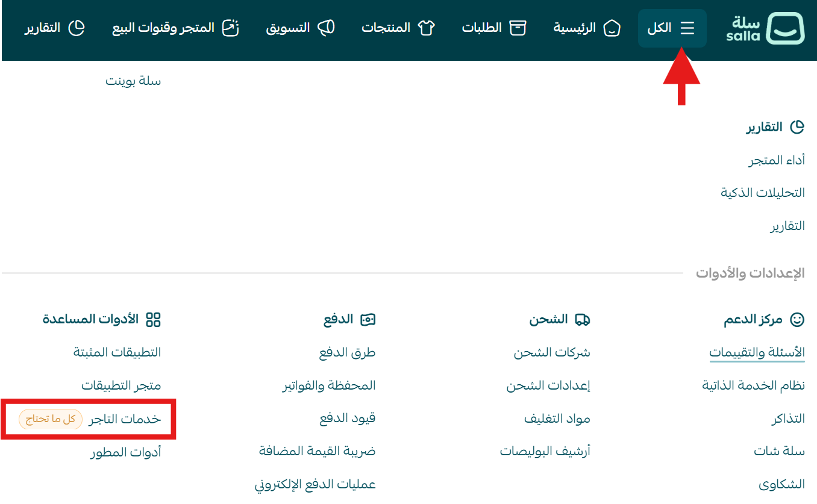Viewport: 817px width, 504px height.
Task: Select ضريبة القيمة المضافة VAT settings
Action: [317, 452]
